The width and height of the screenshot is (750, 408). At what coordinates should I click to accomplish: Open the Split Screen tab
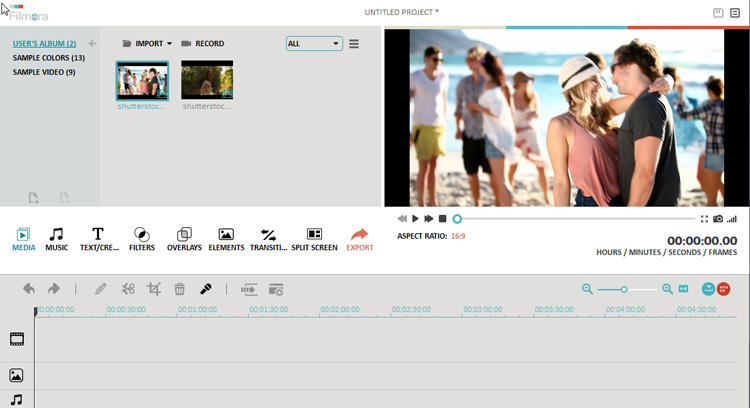pos(314,239)
